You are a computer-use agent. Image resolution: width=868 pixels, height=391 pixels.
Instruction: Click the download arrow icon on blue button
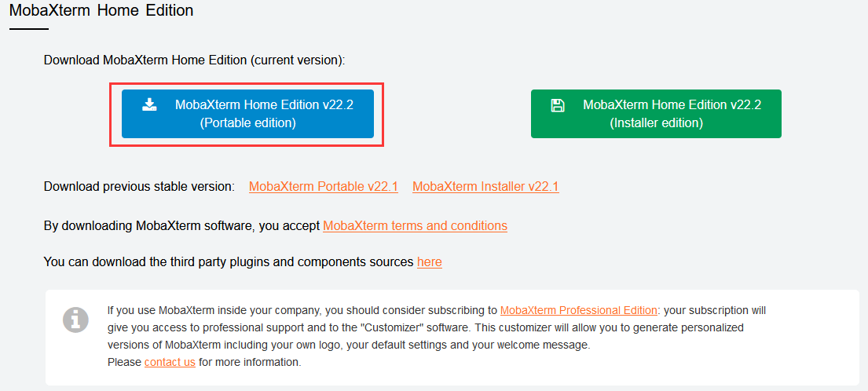pos(149,104)
